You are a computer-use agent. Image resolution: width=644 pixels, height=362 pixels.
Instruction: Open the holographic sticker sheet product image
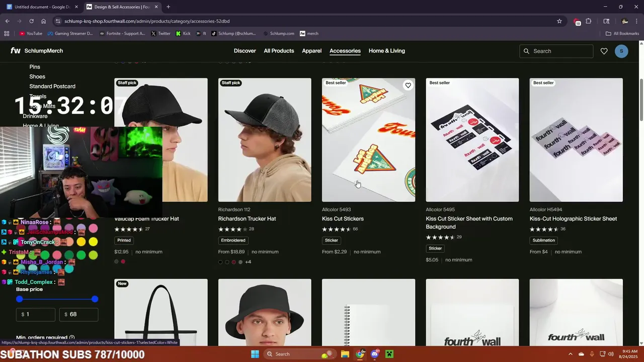point(576,140)
